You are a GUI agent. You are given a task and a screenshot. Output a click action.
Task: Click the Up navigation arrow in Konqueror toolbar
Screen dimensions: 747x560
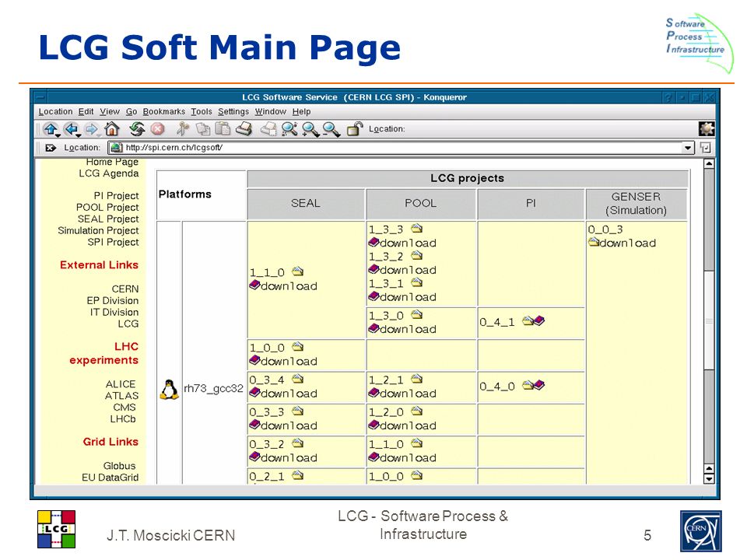pyautogui.click(x=51, y=129)
